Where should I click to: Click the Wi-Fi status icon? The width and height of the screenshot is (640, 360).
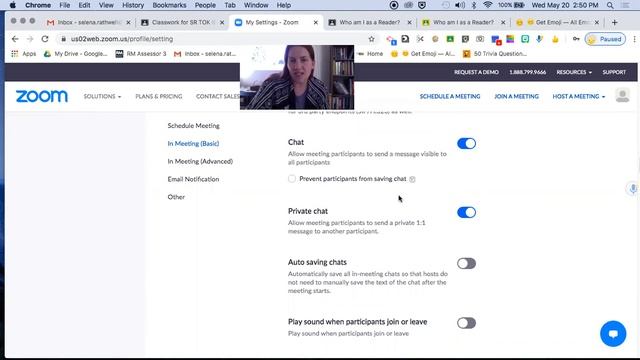[487, 5]
